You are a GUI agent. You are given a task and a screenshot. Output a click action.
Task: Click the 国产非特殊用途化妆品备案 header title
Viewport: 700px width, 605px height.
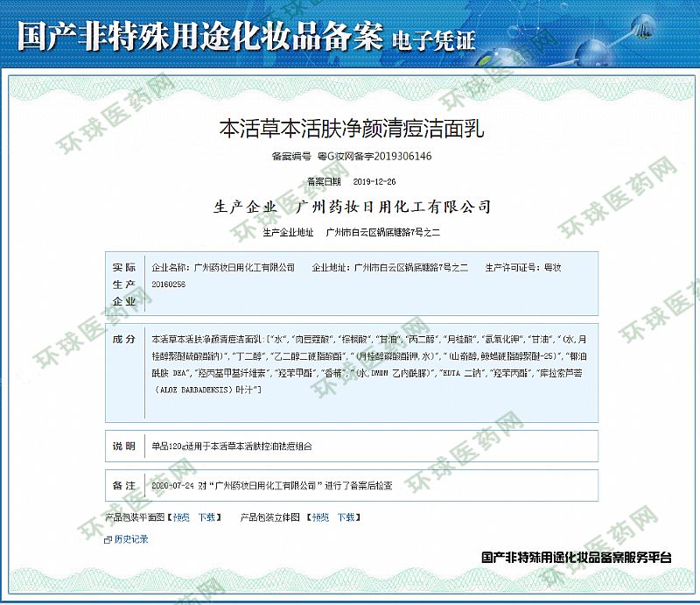coord(199,37)
